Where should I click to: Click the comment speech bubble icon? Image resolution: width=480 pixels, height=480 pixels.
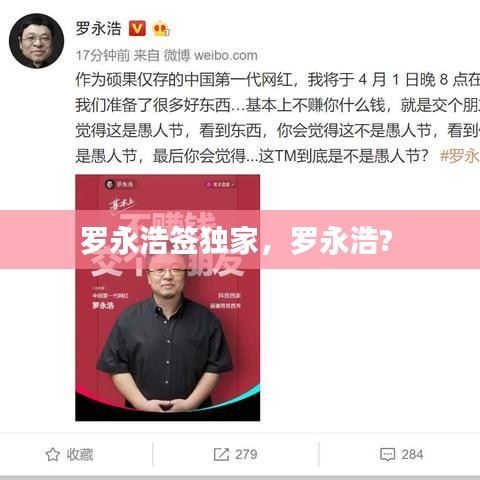pos(388,455)
